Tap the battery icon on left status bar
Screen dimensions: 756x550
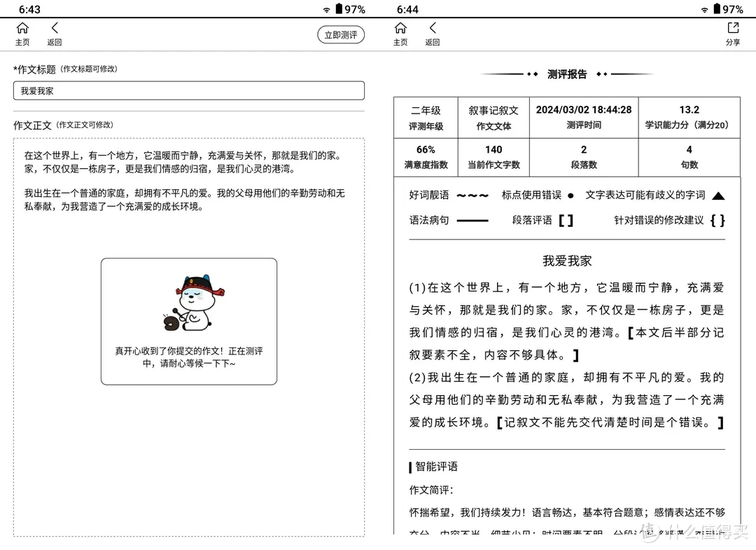(x=339, y=8)
